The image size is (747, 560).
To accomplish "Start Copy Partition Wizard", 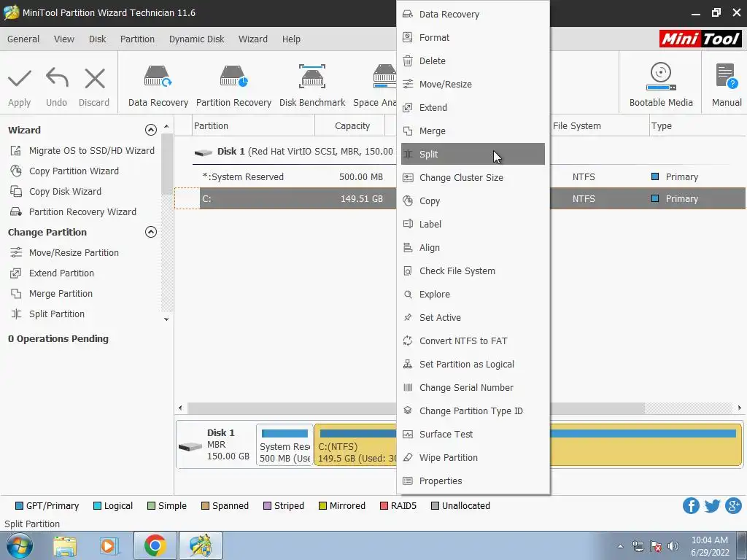I will [65, 171].
